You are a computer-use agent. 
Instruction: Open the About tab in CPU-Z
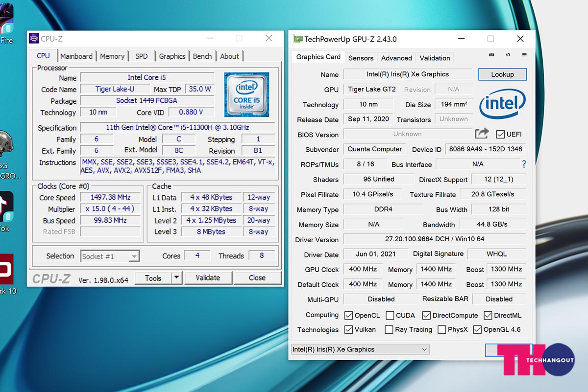[x=229, y=56]
